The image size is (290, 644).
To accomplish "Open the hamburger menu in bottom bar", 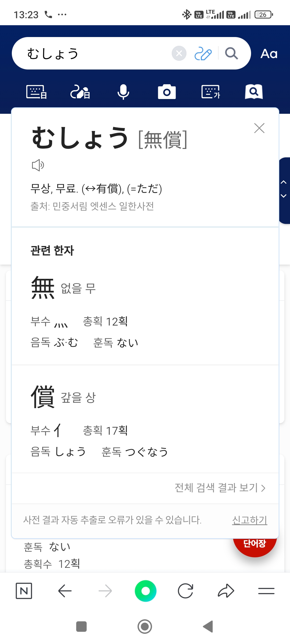I will click(266, 591).
